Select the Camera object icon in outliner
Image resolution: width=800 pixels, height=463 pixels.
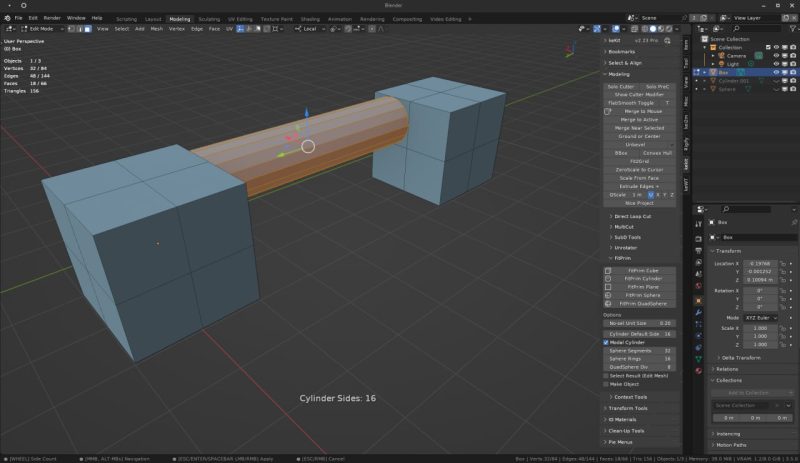point(720,55)
